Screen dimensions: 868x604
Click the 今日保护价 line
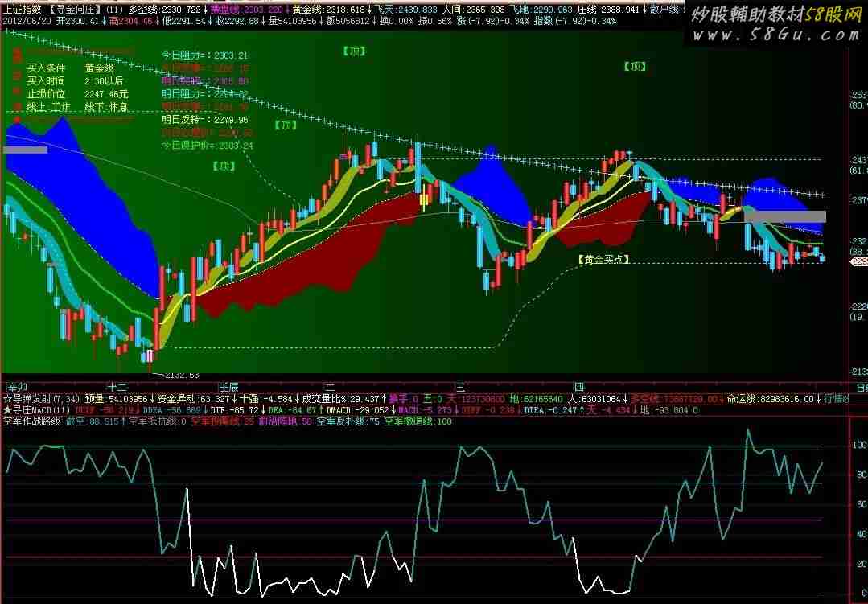(x=208, y=146)
